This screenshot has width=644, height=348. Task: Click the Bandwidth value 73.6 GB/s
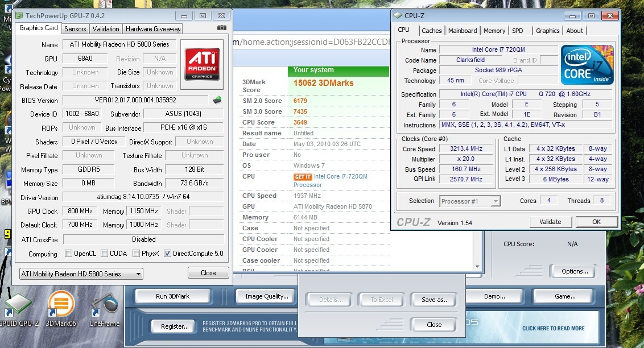[x=194, y=183]
